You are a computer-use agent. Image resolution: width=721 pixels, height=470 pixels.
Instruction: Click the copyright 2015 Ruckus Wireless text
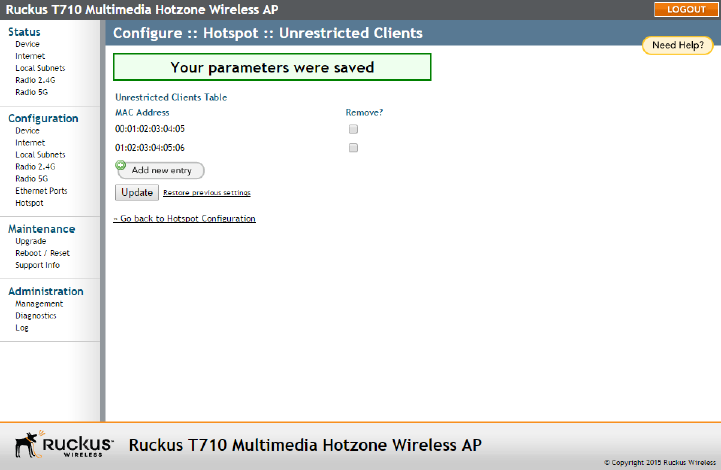point(660,462)
